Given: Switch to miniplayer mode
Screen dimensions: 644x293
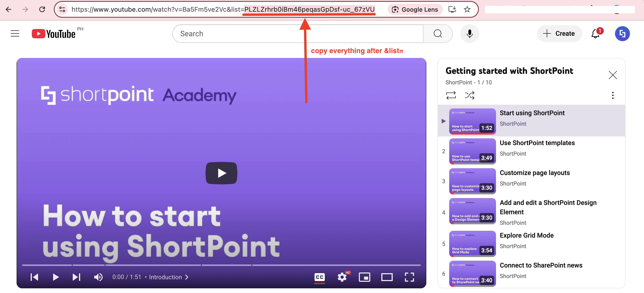Looking at the screenshot, I should click(x=364, y=277).
